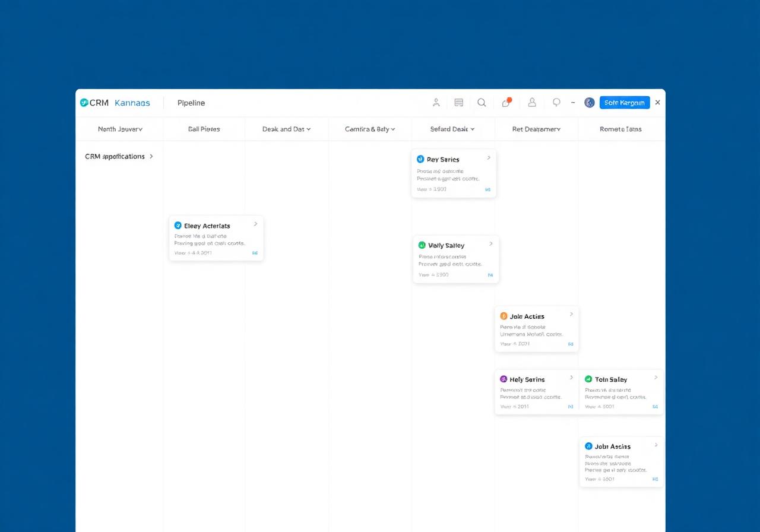Open the contacts person icon in header

click(x=436, y=102)
